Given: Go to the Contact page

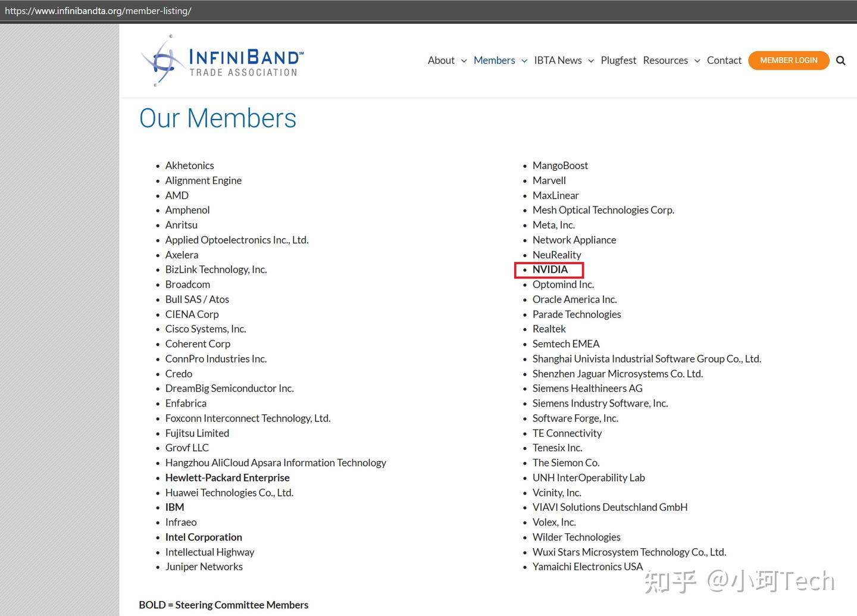Looking at the screenshot, I should click(724, 60).
